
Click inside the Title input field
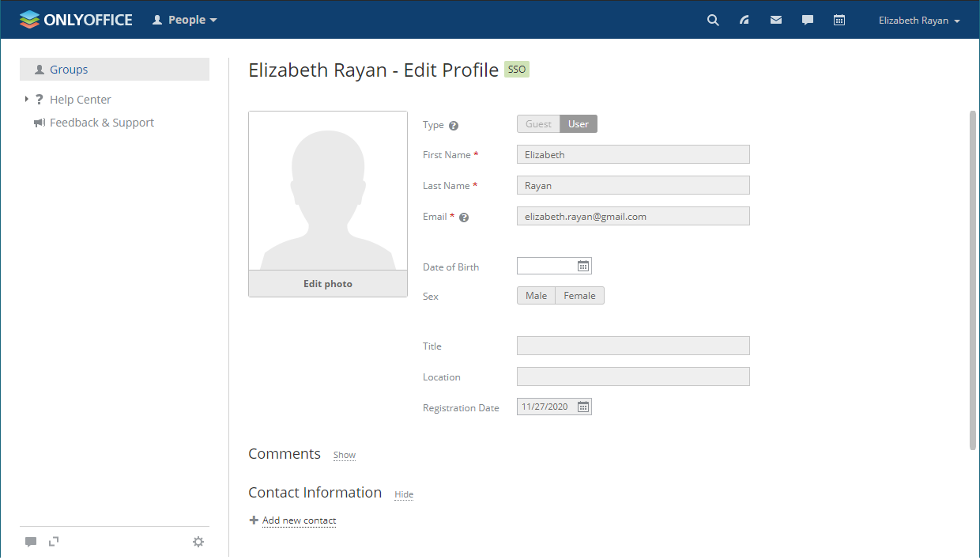(632, 346)
